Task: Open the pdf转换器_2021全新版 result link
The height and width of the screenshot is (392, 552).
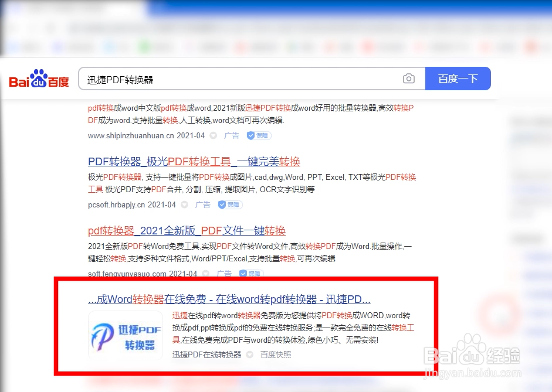Action: tap(186, 231)
